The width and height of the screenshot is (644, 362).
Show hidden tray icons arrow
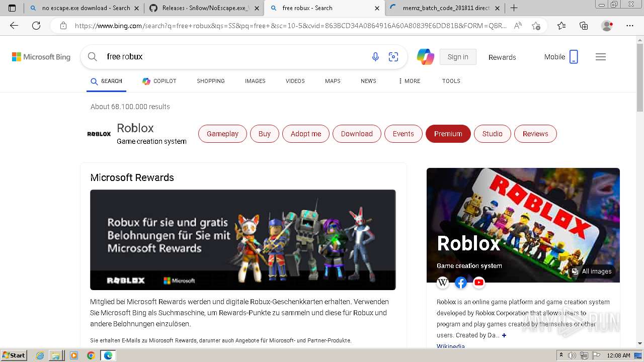(561, 355)
